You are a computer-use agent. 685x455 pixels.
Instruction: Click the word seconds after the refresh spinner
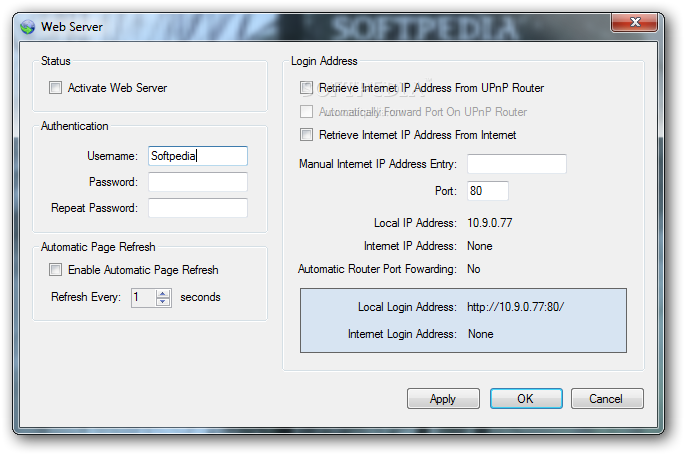click(x=201, y=297)
